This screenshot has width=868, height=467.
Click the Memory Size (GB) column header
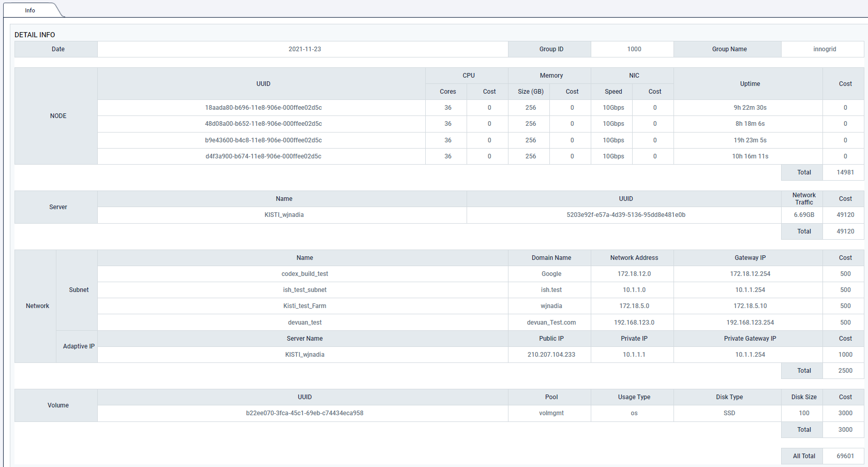(x=529, y=92)
